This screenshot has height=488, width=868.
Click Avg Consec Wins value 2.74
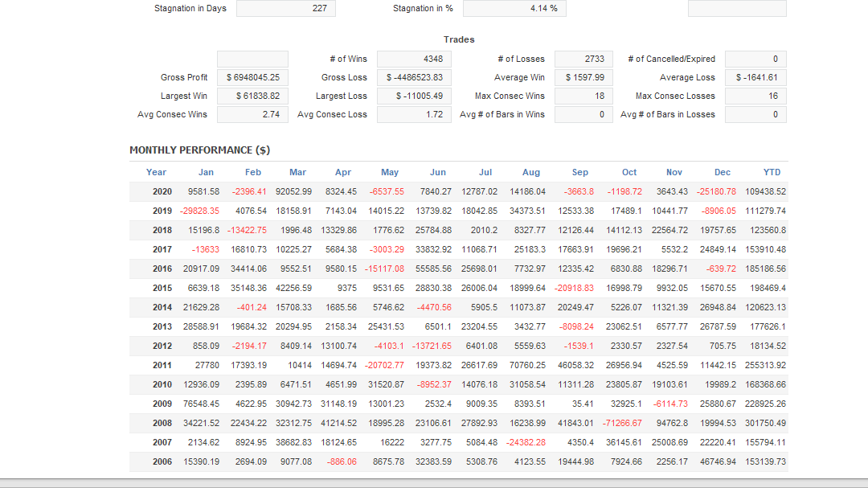252,115
